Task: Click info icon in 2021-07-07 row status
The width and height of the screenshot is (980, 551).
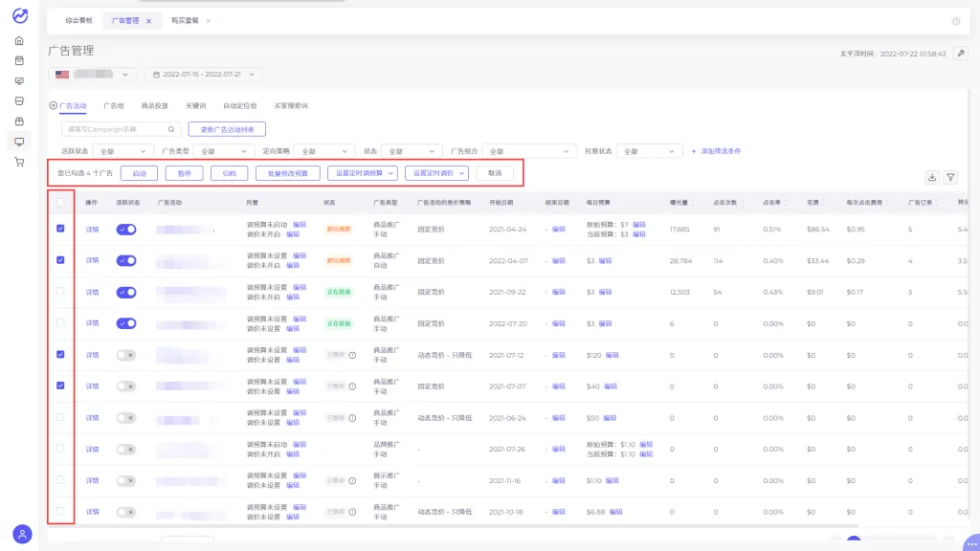Action: pyautogui.click(x=352, y=386)
